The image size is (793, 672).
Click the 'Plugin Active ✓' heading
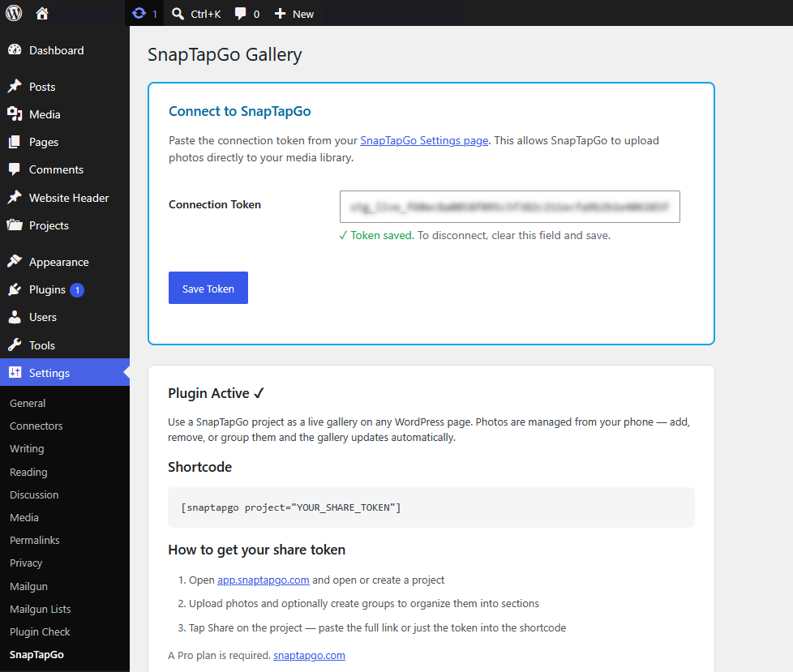click(216, 393)
